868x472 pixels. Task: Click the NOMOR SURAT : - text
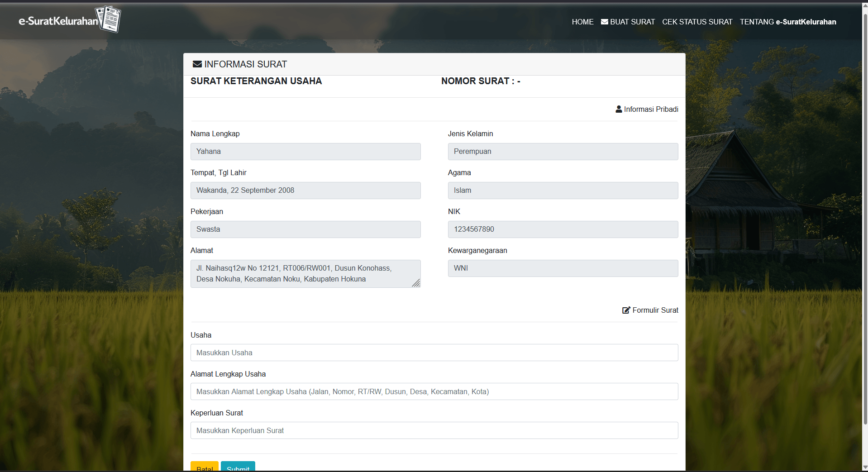[x=481, y=81]
